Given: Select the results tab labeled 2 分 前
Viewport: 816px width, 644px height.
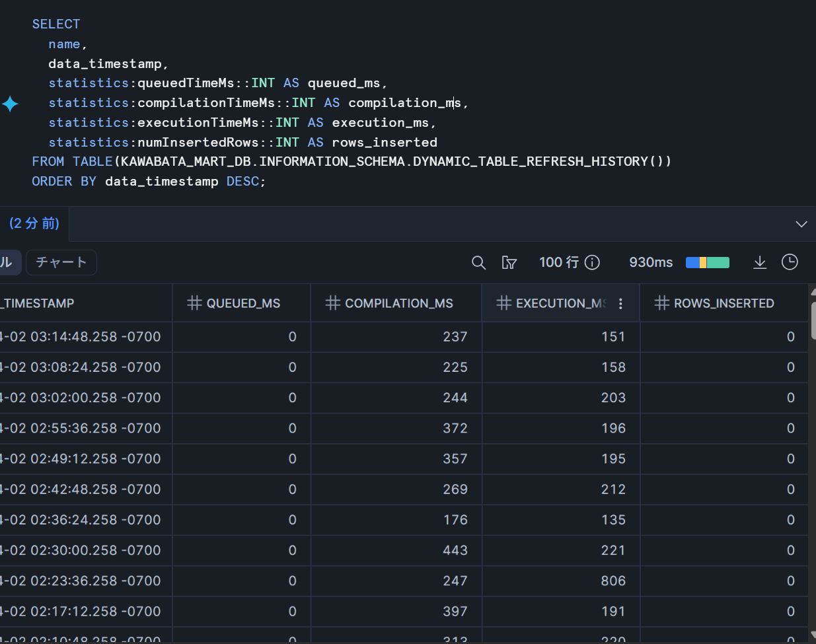Looking at the screenshot, I should click(34, 224).
